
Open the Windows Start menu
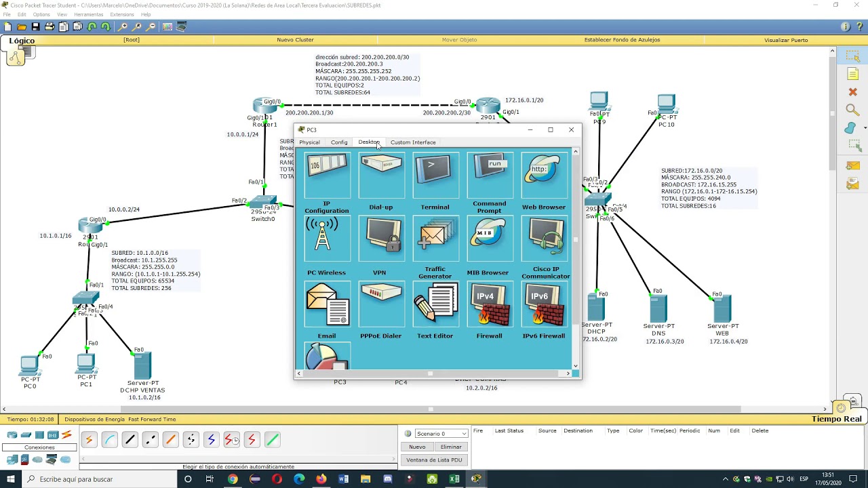pyautogui.click(x=11, y=479)
